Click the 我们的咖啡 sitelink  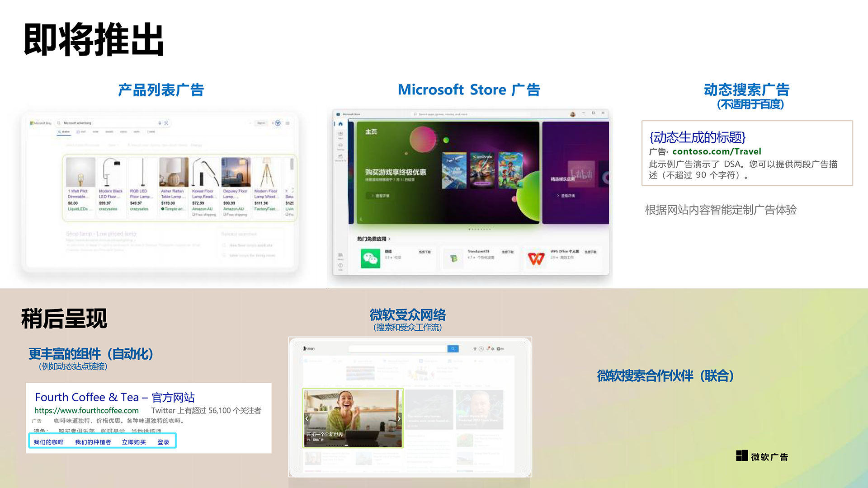pos(48,442)
